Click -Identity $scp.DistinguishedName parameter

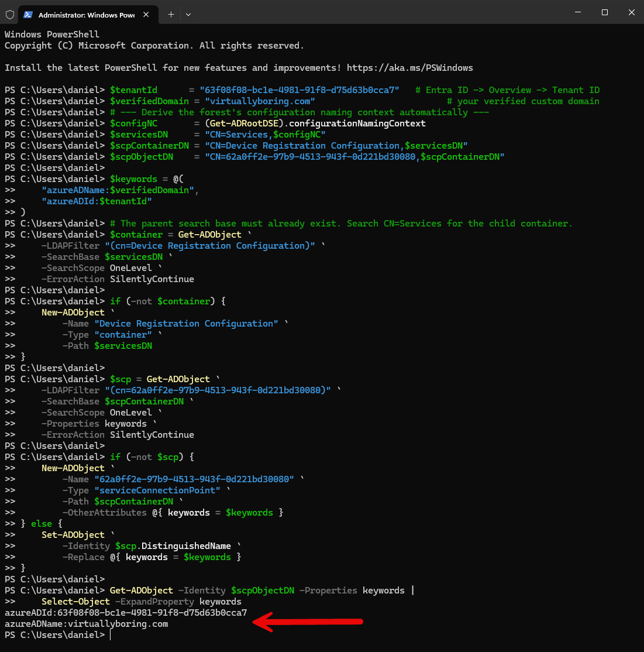(147, 546)
